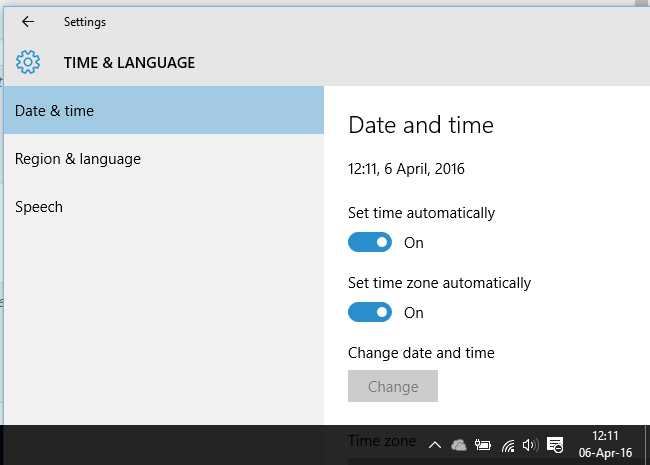Click the On label under Set time automatically

coord(414,243)
